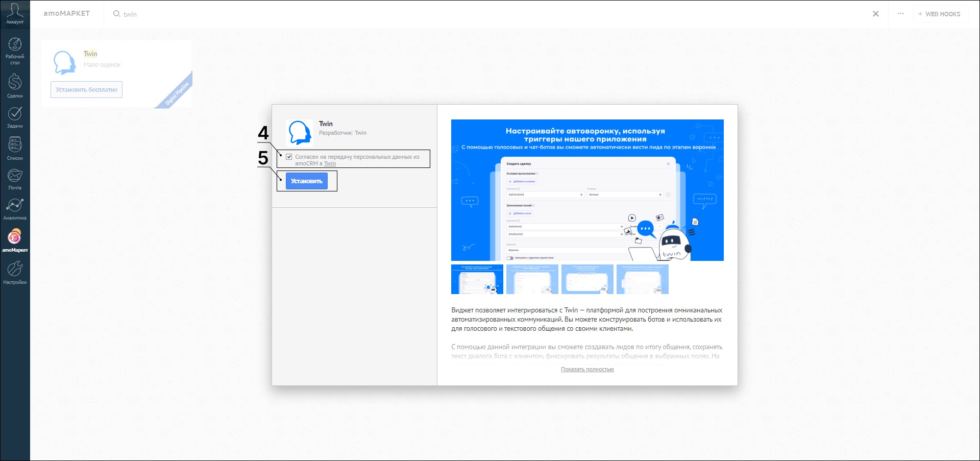Click the amoМАРКЕТ header title
980x461 pixels.
67,13
